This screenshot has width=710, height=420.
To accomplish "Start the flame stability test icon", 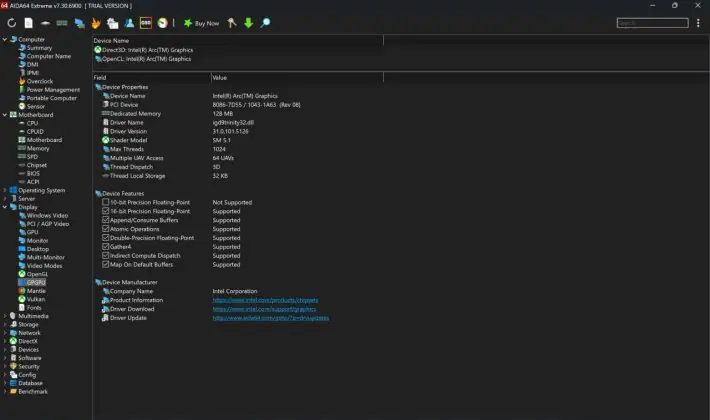I will coord(96,23).
